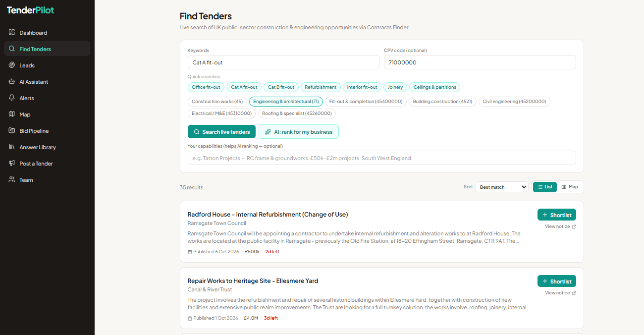Select Interior fit-out quick search chip

(x=362, y=87)
